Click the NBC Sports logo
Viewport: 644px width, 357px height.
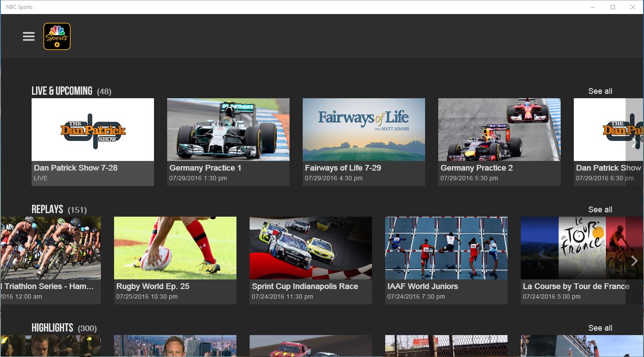click(x=56, y=36)
